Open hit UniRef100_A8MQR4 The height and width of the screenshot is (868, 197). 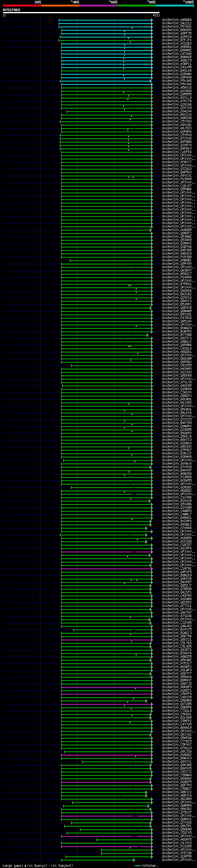[177, 20]
